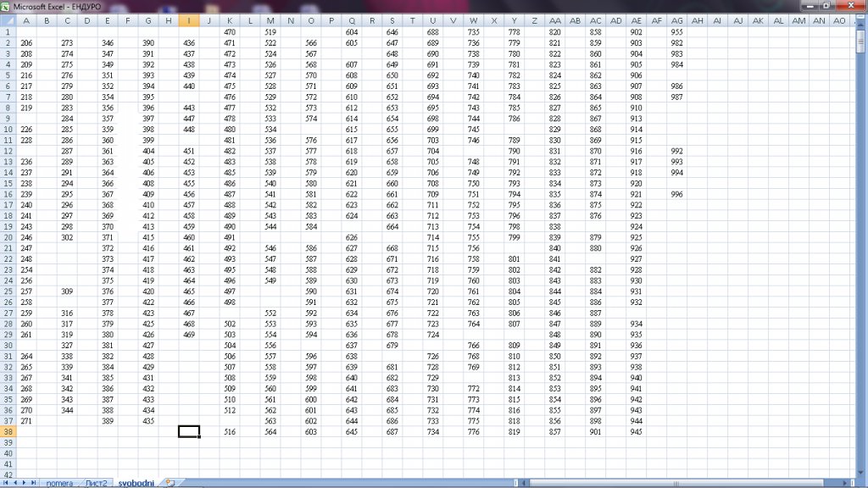Select the cell containing 996
868x488 pixels.
coord(676,194)
